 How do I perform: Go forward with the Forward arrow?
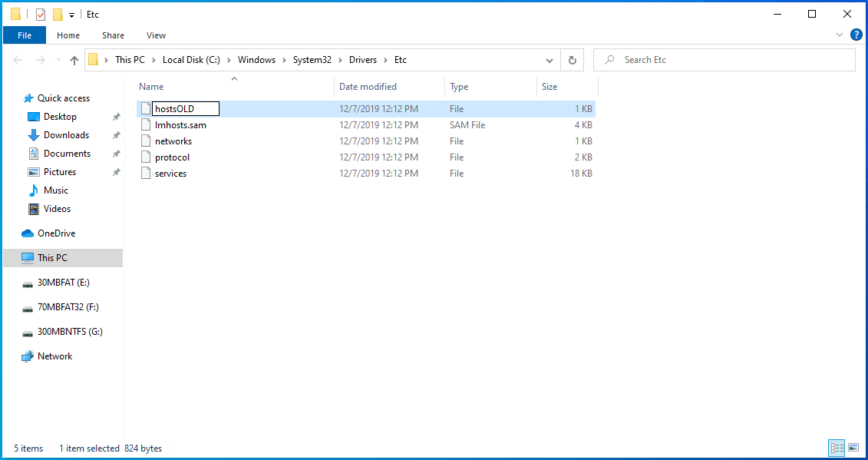41,60
